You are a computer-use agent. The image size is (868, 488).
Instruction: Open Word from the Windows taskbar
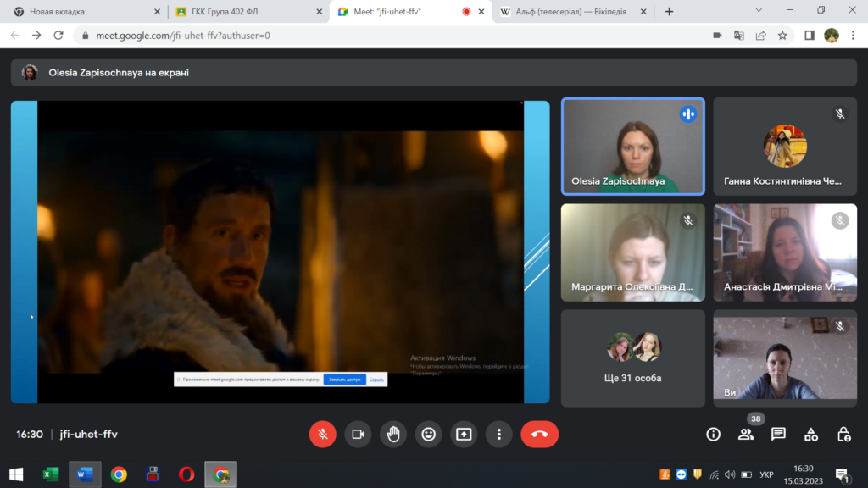85,474
